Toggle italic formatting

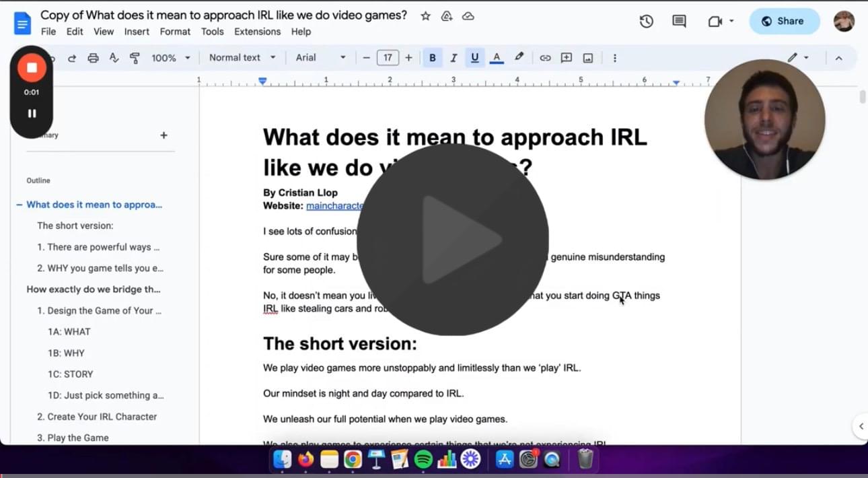click(x=454, y=58)
